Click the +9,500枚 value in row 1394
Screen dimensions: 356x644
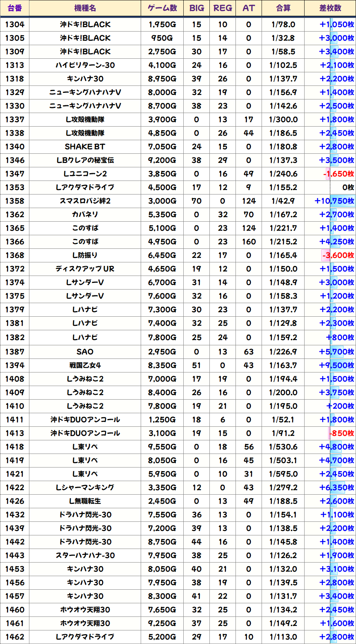point(337,365)
